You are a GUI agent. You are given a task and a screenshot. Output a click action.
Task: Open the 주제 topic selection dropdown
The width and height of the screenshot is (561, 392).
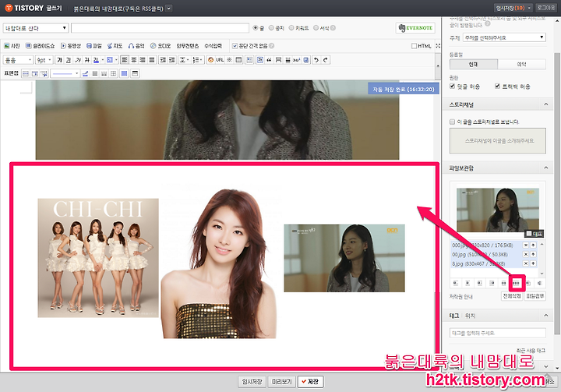(x=504, y=37)
